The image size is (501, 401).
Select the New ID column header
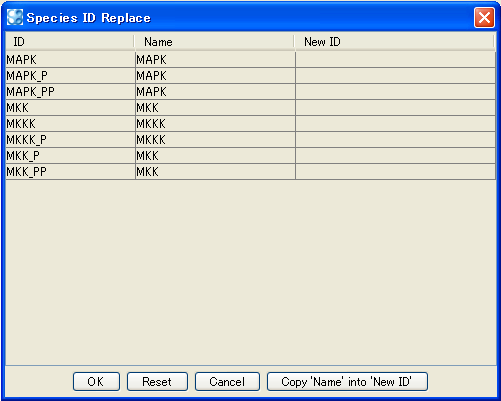pos(394,42)
